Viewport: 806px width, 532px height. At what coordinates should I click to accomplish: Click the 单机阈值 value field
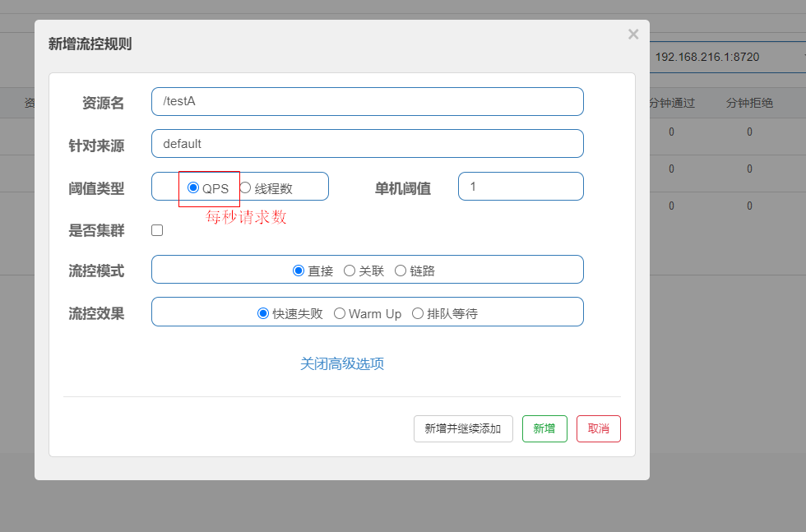pyautogui.click(x=521, y=186)
